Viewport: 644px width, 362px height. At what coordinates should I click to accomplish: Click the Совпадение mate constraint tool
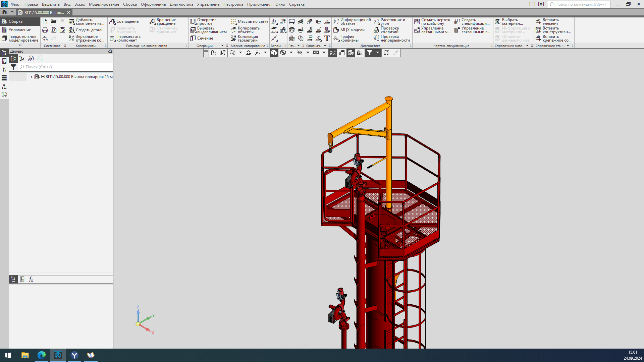click(124, 21)
